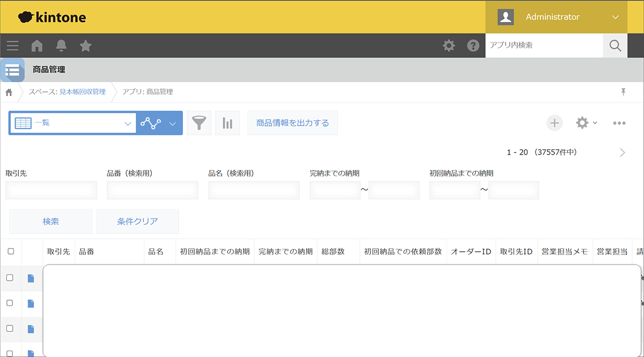The width and height of the screenshot is (644, 357).
Task: Click the magnifier search button
Action: (x=615, y=46)
